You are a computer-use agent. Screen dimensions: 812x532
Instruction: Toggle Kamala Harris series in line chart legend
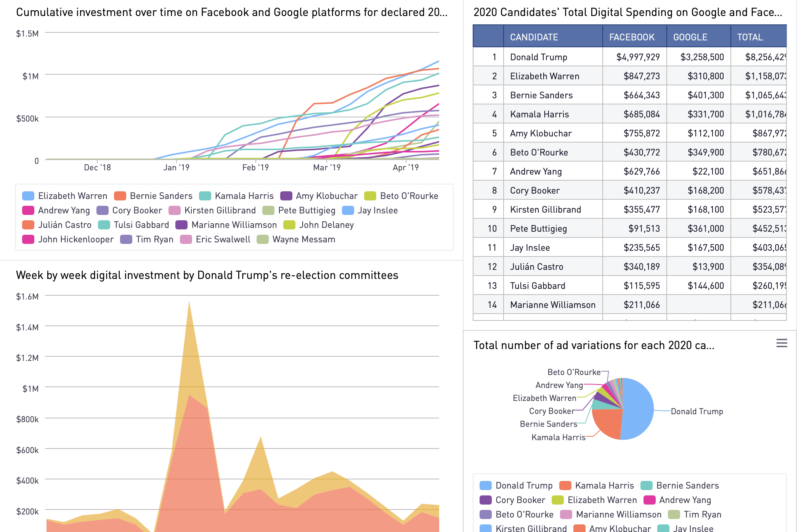coord(236,196)
